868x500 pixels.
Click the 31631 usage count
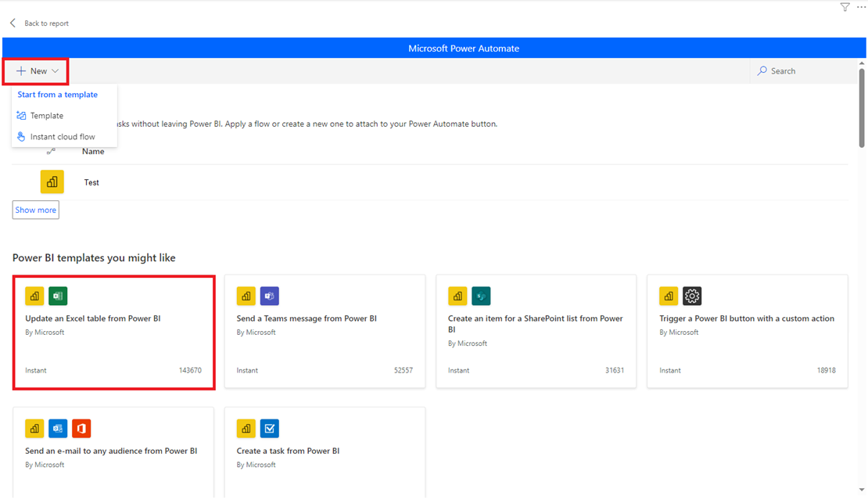[615, 370]
